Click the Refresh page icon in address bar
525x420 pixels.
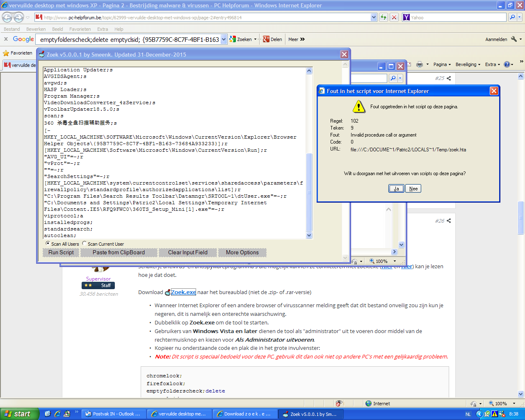pos(383,17)
